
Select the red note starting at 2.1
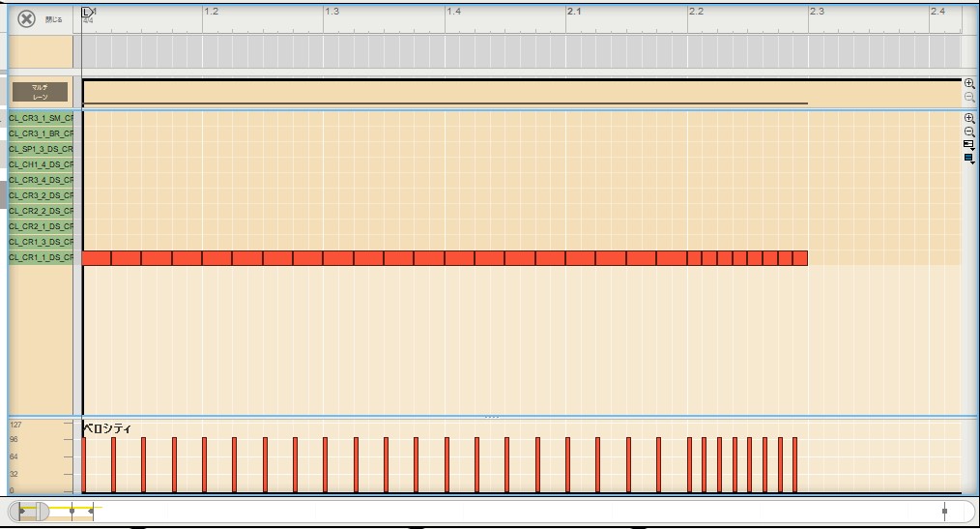[580, 257]
